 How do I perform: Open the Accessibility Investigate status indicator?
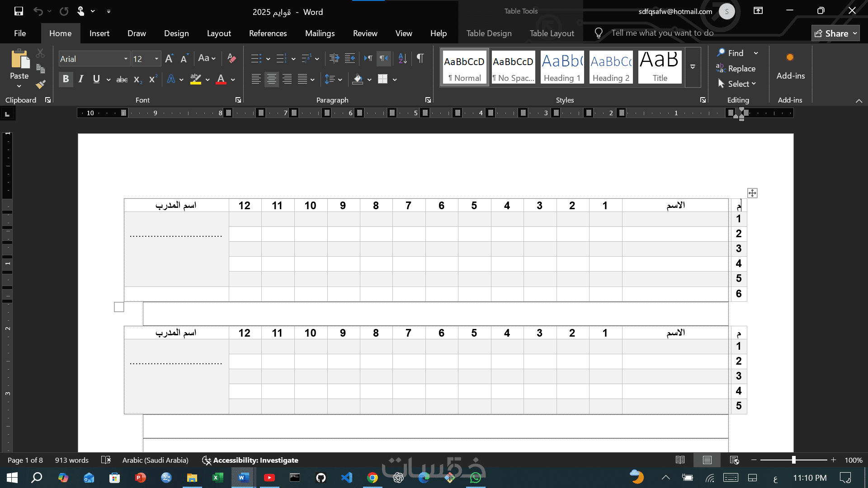250,460
